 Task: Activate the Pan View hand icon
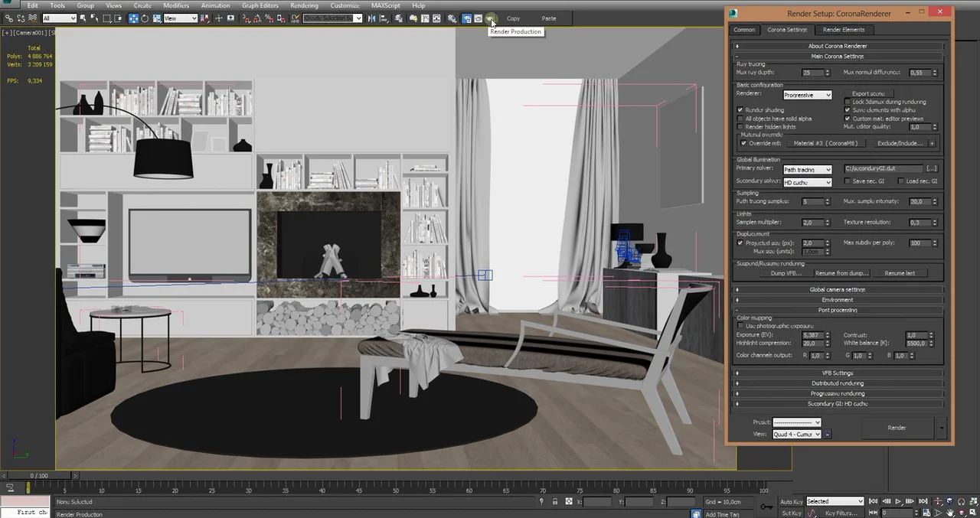click(949, 513)
